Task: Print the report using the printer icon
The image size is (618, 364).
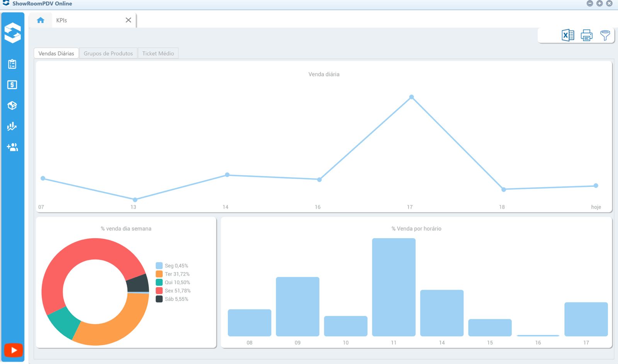Action: click(586, 36)
